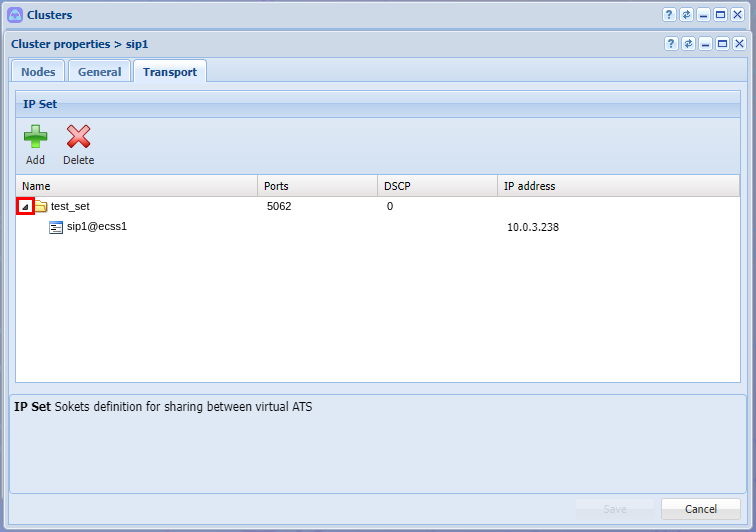
Task: Switch to the Nodes tab
Action: pyautogui.click(x=38, y=71)
